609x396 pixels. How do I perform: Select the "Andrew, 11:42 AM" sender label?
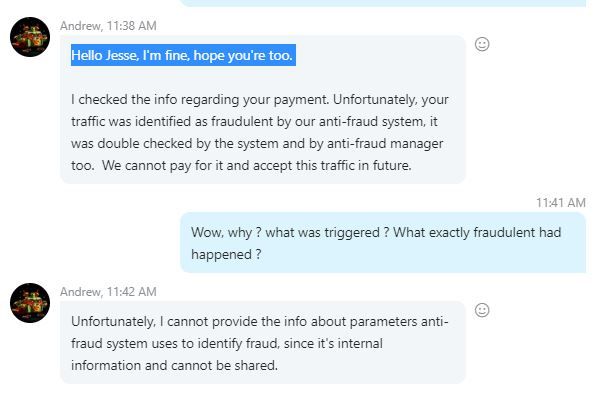(x=108, y=292)
